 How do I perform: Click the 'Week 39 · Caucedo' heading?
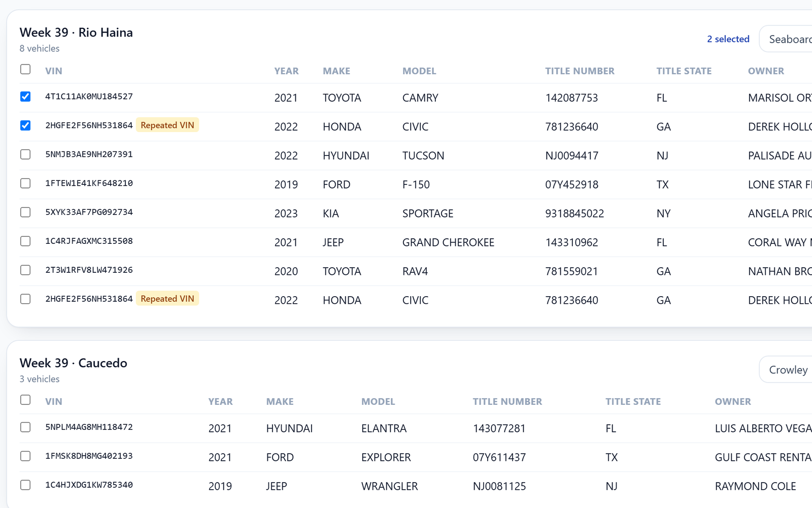(74, 363)
